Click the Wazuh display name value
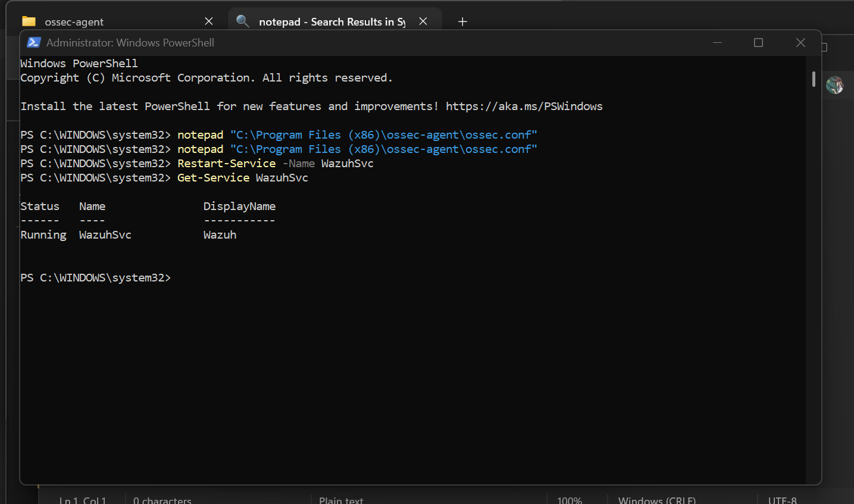This screenshot has height=504, width=854. click(x=220, y=235)
